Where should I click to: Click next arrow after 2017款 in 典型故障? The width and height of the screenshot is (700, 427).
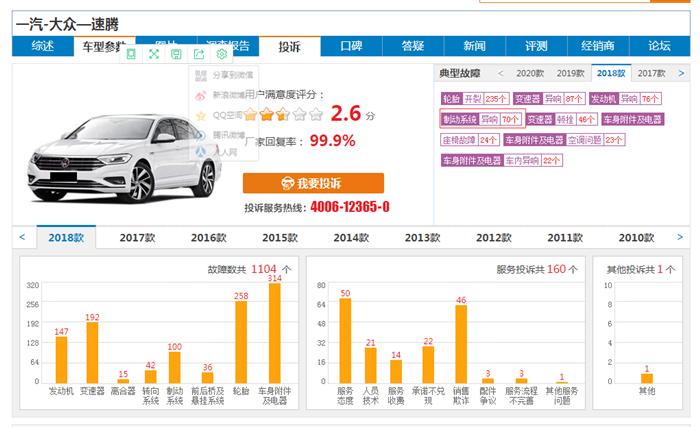[x=681, y=73]
